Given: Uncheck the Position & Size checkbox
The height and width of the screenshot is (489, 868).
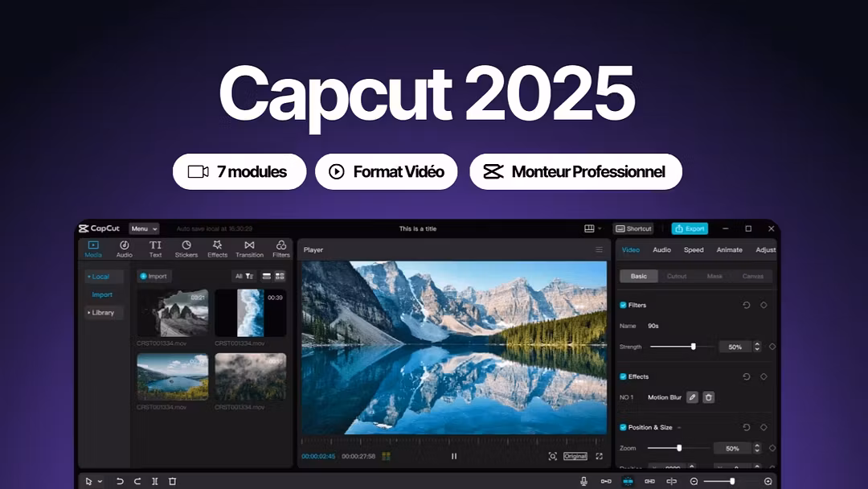Looking at the screenshot, I should coord(623,428).
